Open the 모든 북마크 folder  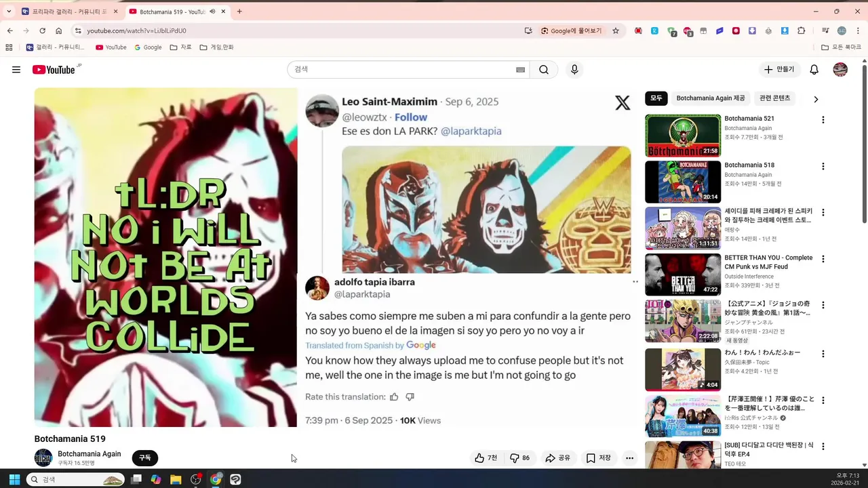click(x=842, y=47)
